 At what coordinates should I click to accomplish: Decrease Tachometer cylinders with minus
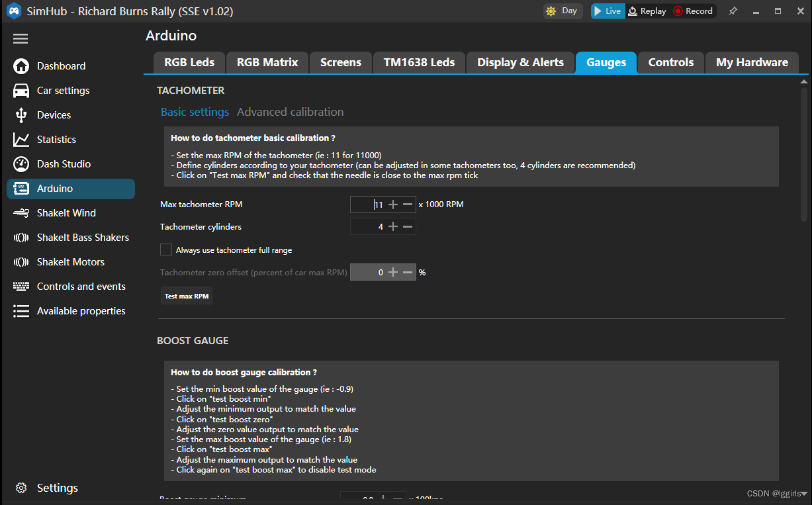pos(408,226)
